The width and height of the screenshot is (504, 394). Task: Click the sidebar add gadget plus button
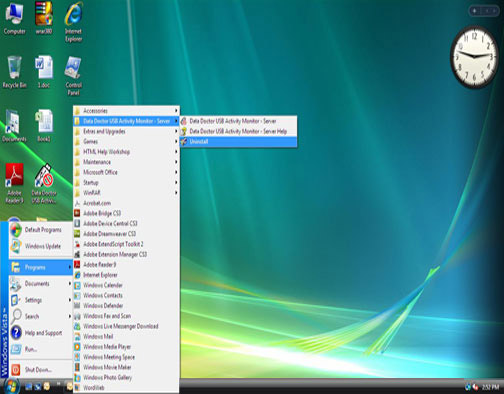pyautogui.click(x=474, y=11)
